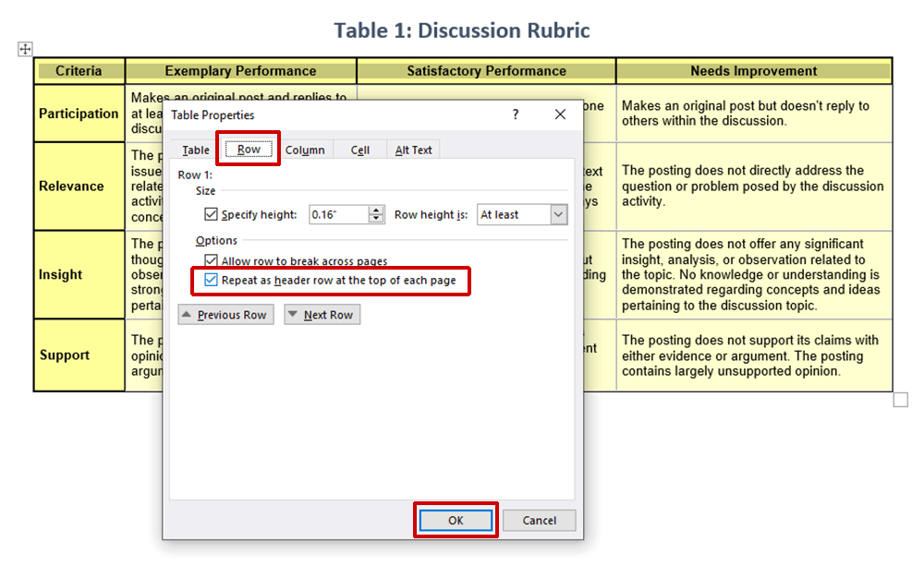This screenshot has width=924, height=578.
Task: Click the up arrow to increase row height
Action: click(x=377, y=210)
